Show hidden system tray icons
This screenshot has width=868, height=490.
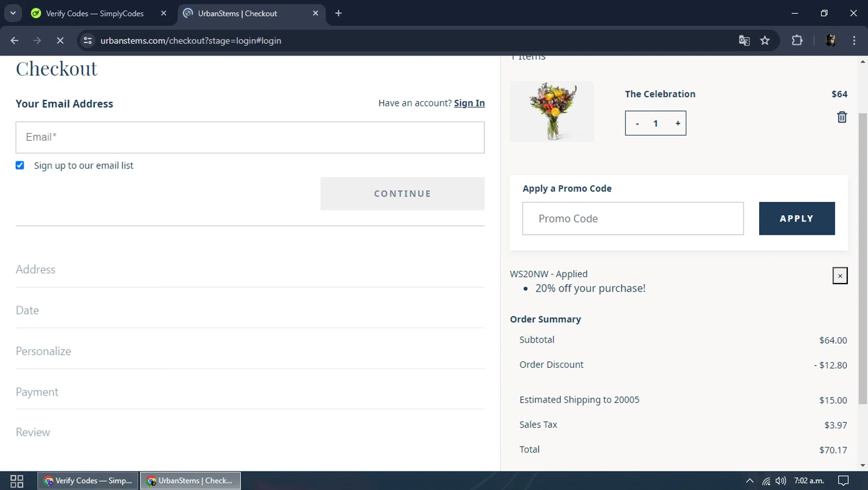749,481
